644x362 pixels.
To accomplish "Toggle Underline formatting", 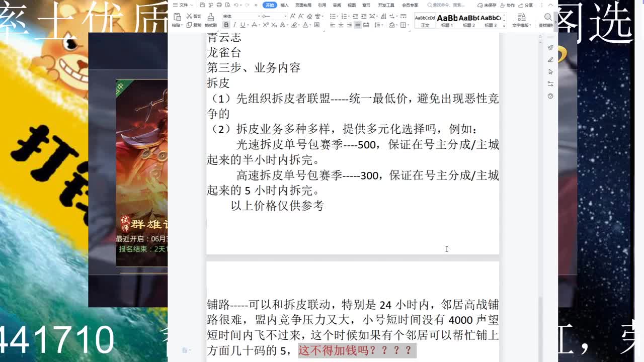I will tap(243, 25).
